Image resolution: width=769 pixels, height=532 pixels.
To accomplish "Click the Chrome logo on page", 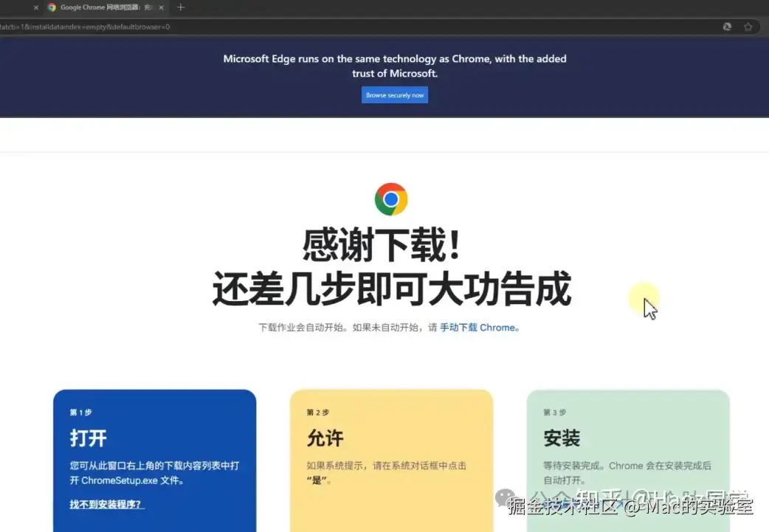I will click(391, 199).
